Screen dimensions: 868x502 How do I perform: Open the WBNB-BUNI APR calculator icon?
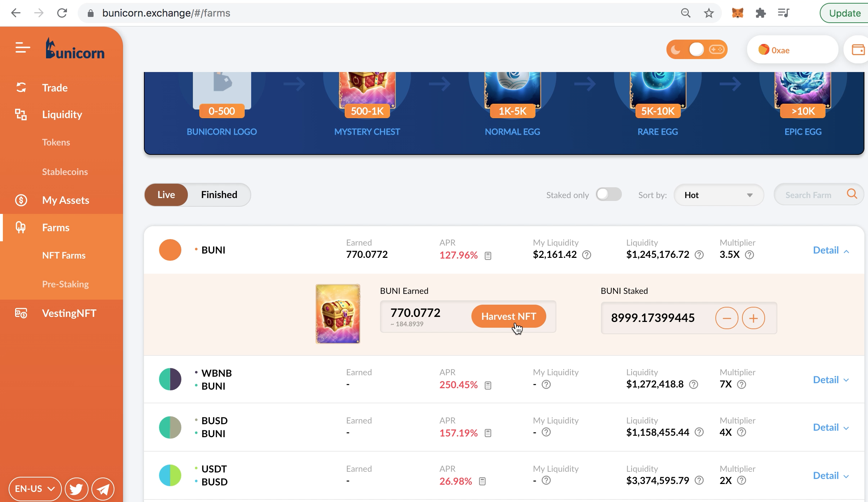click(x=488, y=385)
